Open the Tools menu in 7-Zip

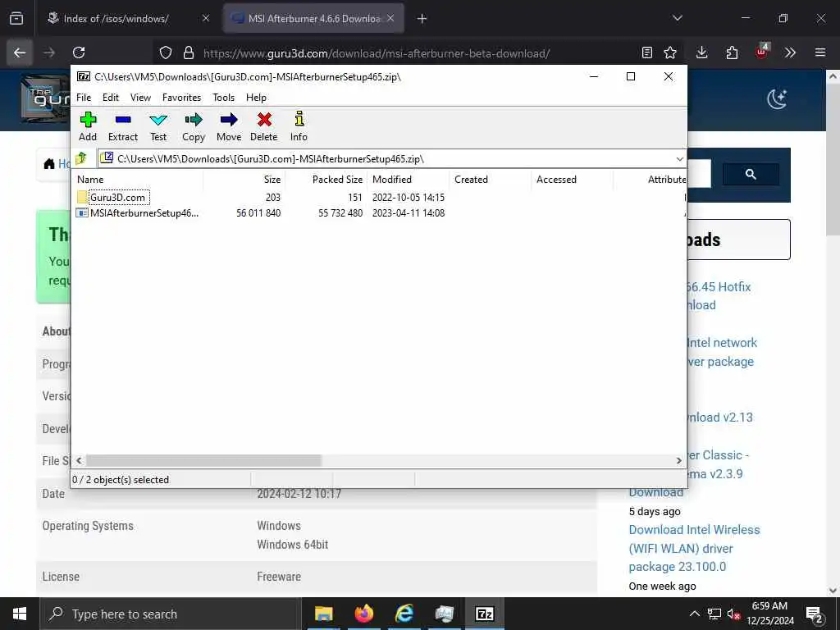tap(223, 98)
